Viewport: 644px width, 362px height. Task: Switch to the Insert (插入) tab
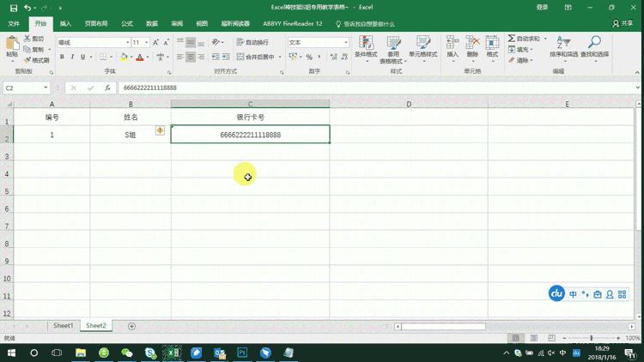65,24
